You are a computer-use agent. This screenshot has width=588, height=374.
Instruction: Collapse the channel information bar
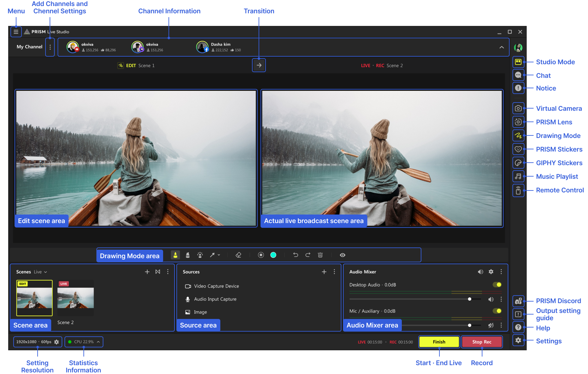click(501, 47)
